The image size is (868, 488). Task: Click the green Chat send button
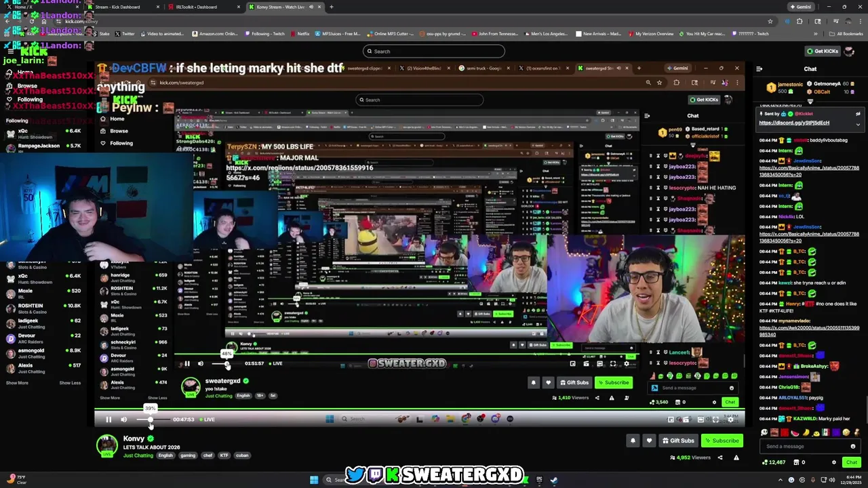pyautogui.click(x=852, y=462)
